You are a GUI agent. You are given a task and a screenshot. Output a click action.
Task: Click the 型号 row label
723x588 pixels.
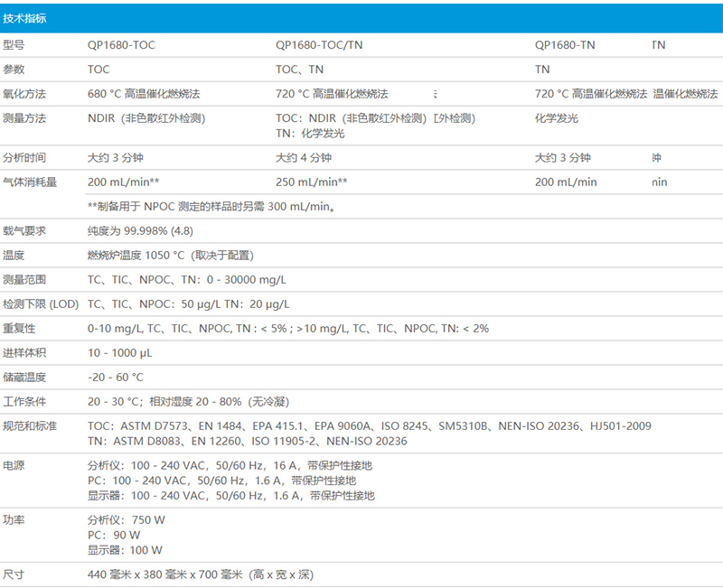coord(14,45)
